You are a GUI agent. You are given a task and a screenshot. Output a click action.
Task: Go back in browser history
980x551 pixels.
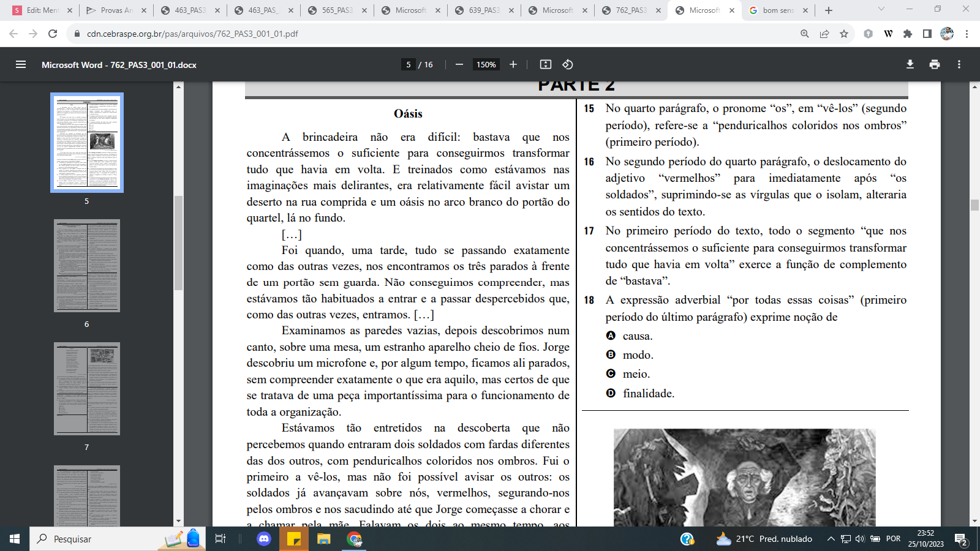click(13, 34)
